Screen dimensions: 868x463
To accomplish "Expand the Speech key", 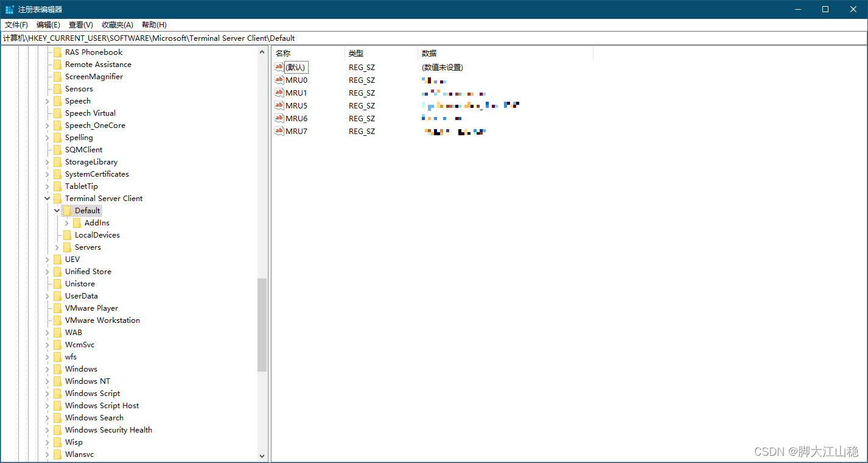I will coord(47,101).
